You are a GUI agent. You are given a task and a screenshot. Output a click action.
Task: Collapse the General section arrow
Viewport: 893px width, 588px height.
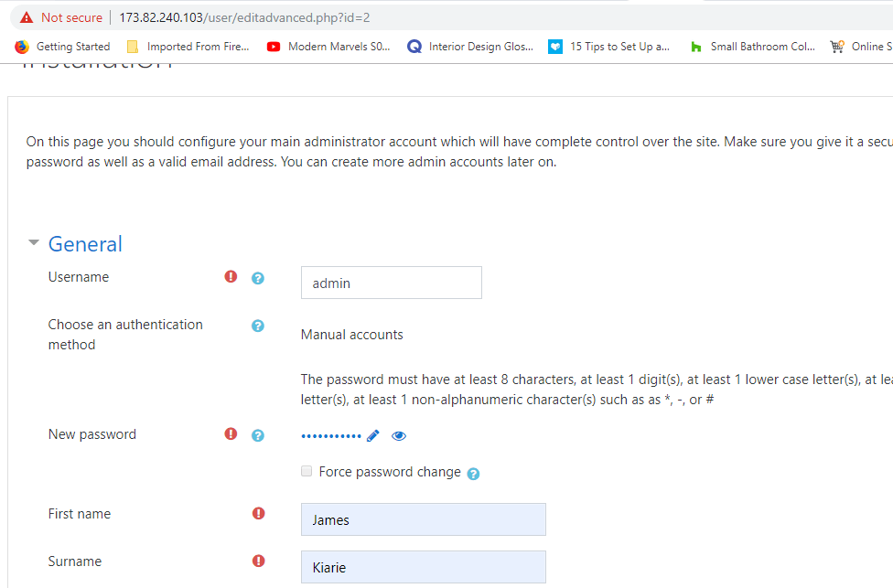(x=34, y=242)
